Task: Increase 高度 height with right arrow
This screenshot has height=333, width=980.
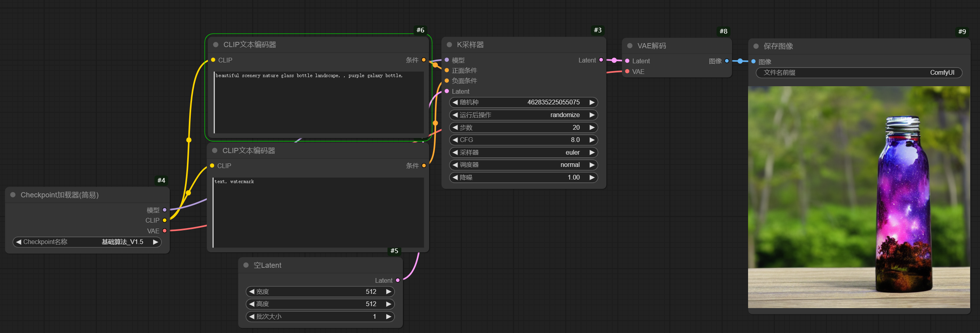Action: (389, 304)
